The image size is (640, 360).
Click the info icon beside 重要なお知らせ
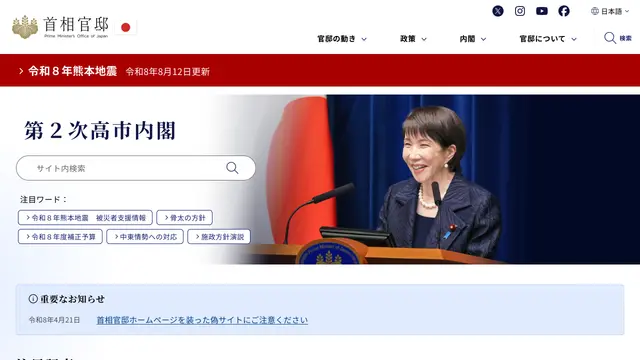33,299
